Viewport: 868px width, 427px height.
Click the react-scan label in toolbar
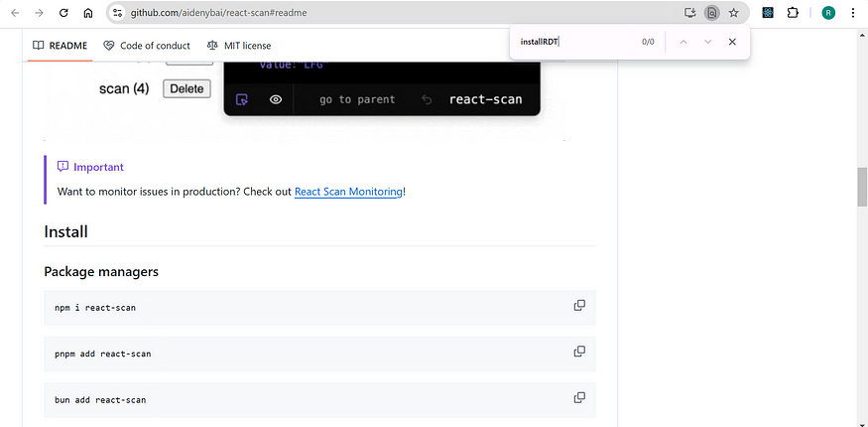coord(485,99)
